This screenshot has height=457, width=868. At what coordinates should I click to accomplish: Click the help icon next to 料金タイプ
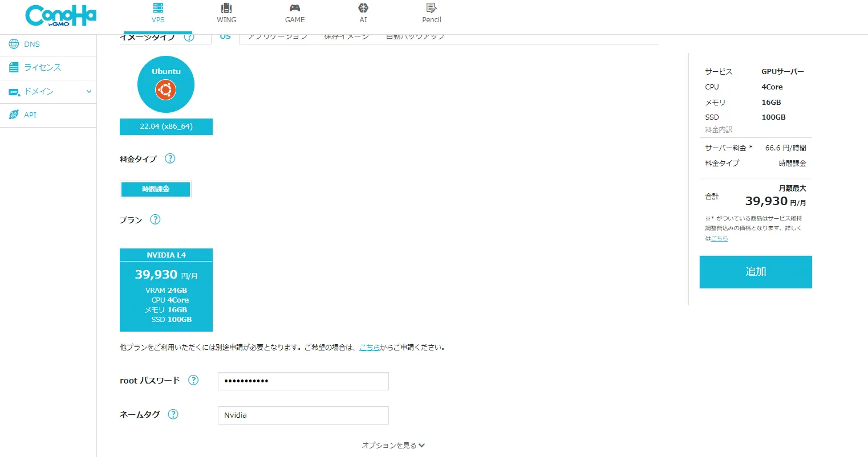tap(170, 159)
